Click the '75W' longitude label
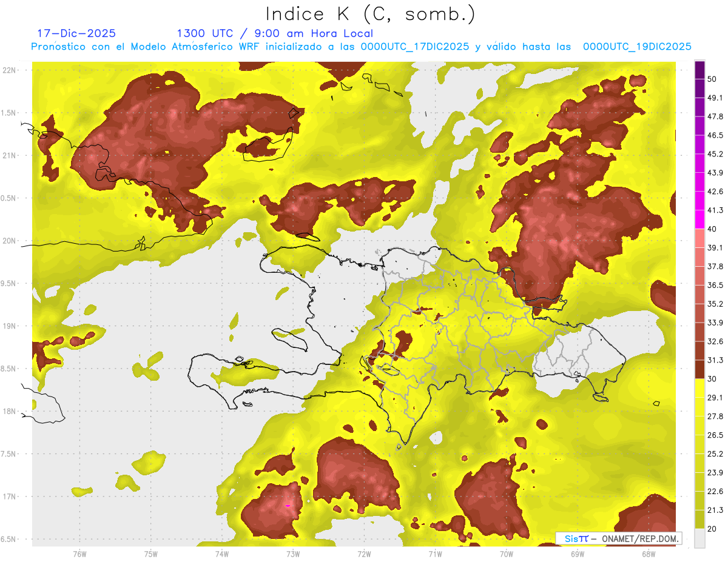The height and width of the screenshot is (562, 728). tap(151, 554)
